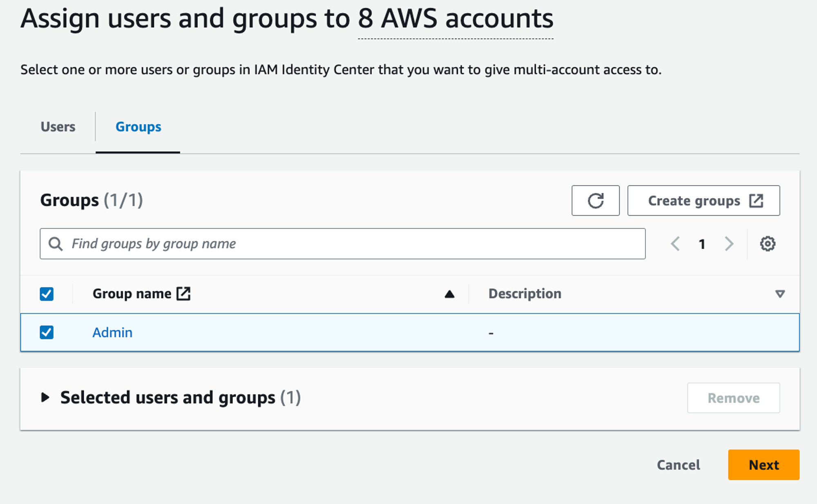The image size is (817, 504).
Task: Switch to the Users tab
Action: pos(58,127)
